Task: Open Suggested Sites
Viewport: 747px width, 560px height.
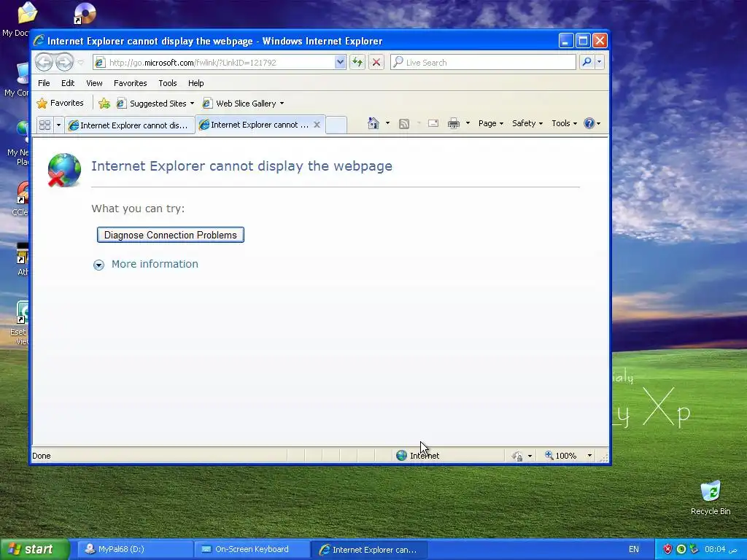Action: (x=155, y=104)
